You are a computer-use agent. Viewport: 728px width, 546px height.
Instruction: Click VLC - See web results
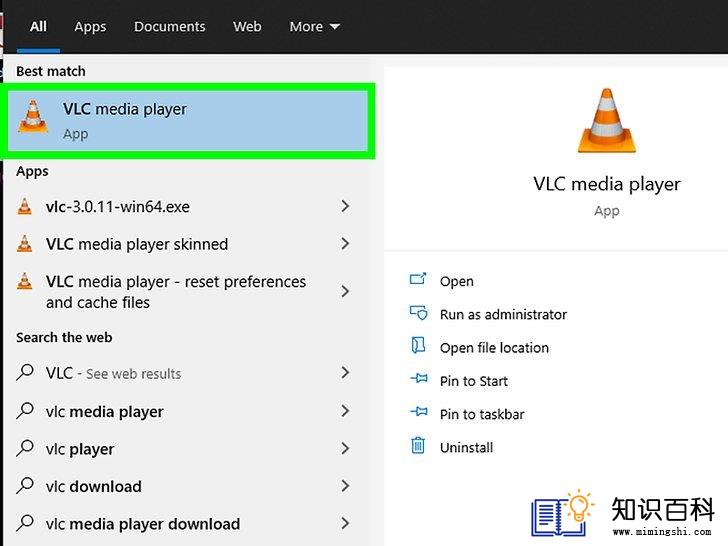coord(113,373)
